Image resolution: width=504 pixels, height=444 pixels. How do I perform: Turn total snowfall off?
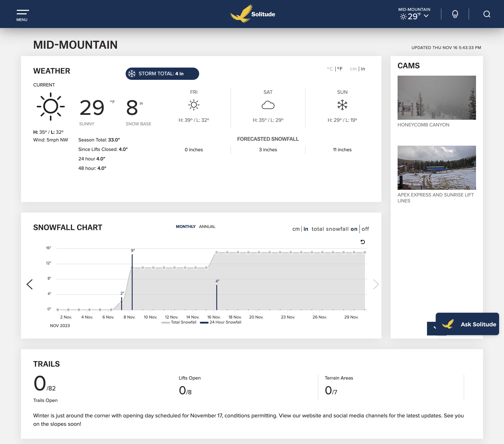coord(365,229)
